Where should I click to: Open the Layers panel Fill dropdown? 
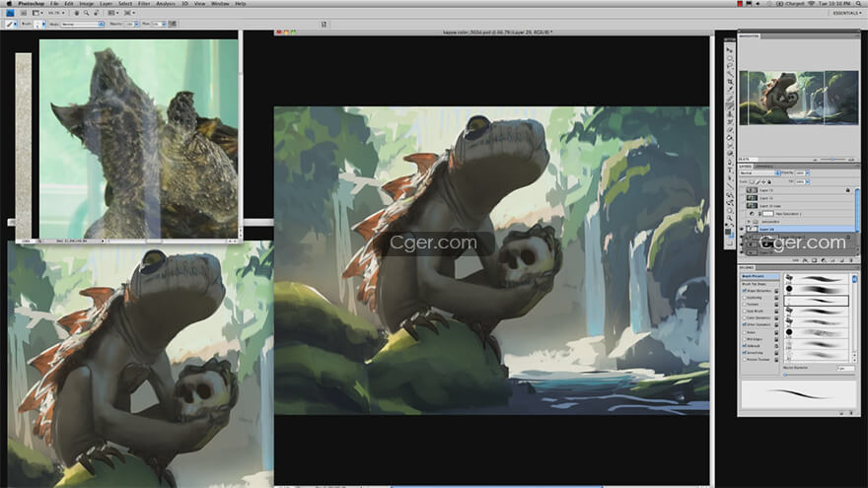(x=808, y=182)
